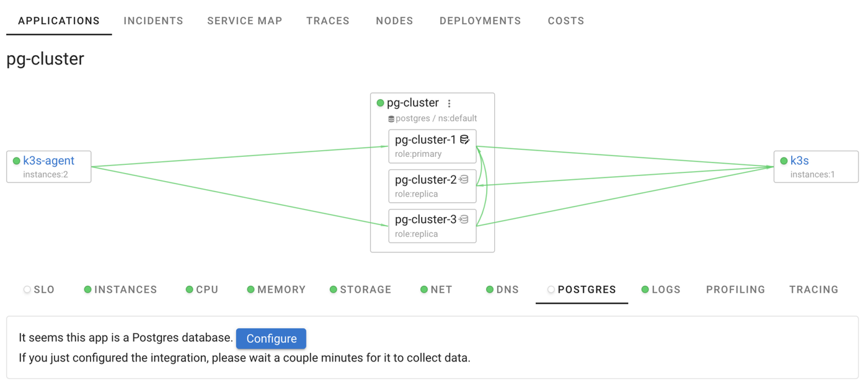This screenshot has width=868, height=390.
Task: Click the green status dot on the k3s node
Action: pos(784,160)
